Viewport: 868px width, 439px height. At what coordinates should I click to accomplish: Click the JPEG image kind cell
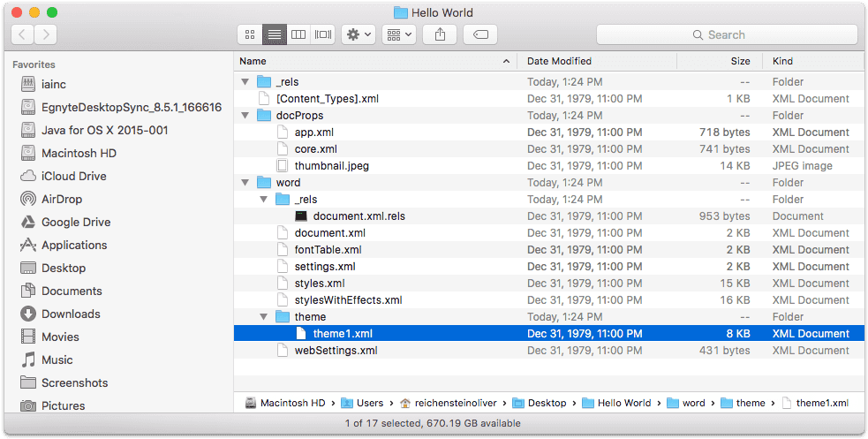click(802, 165)
